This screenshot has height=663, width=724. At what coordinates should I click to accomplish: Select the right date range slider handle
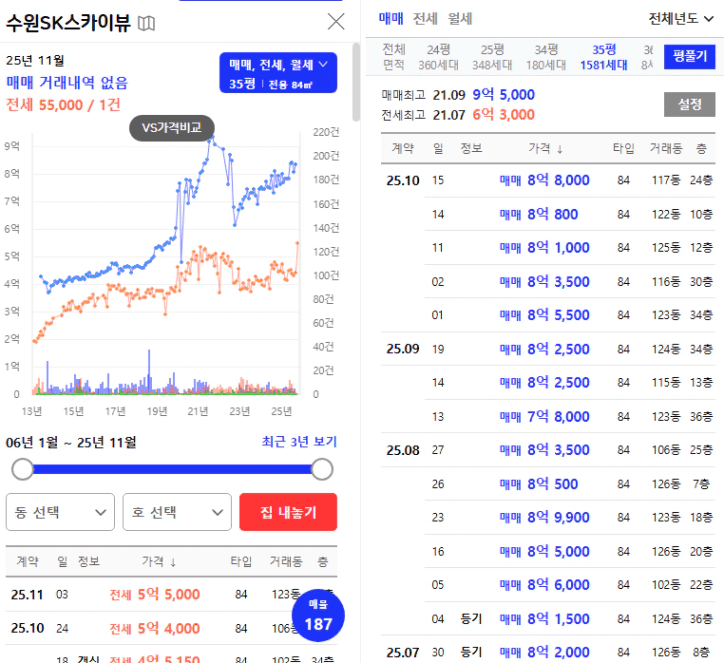[322, 470]
